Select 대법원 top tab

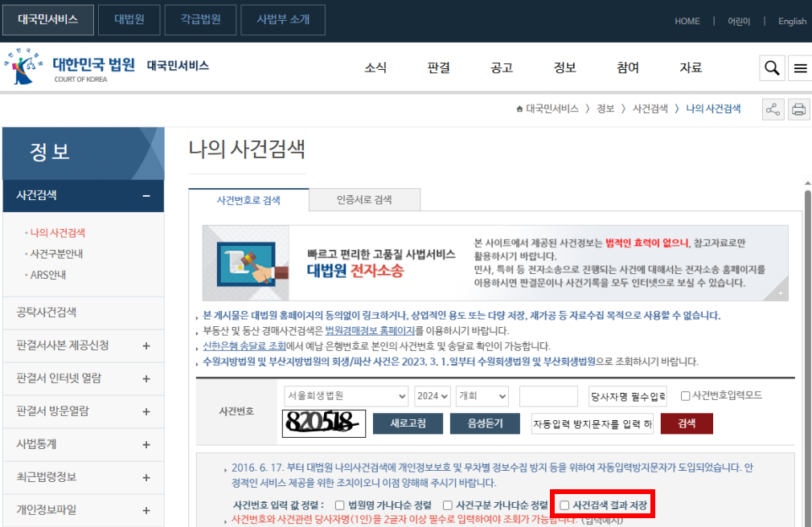pos(129,19)
